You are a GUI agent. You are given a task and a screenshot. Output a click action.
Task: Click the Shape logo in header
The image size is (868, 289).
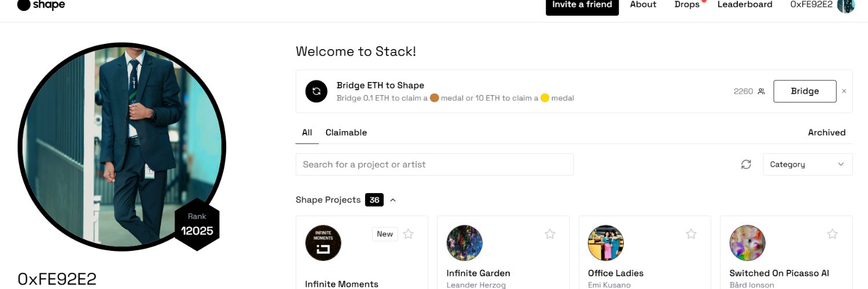tap(41, 5)
